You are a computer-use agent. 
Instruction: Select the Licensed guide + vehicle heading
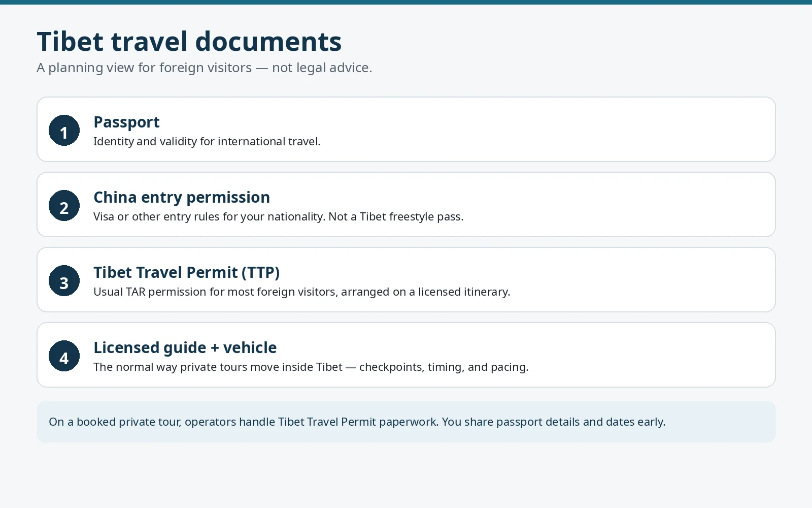tap(185, 347)
